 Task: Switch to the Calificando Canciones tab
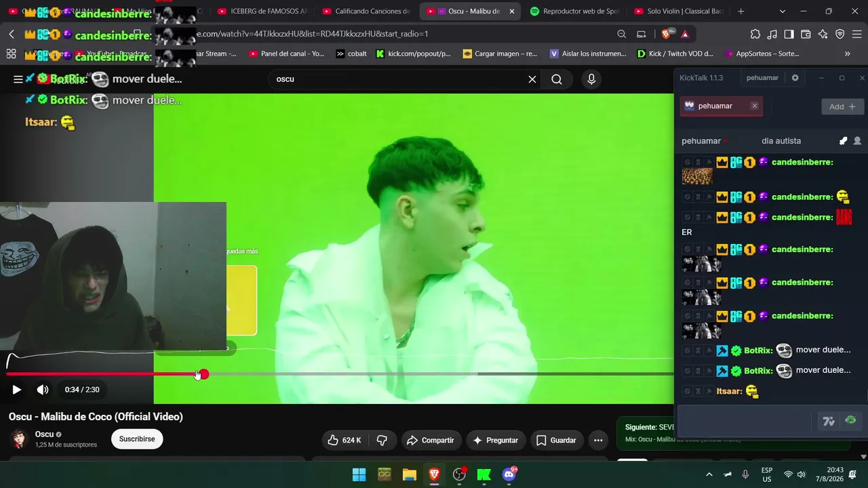(366, 12)
